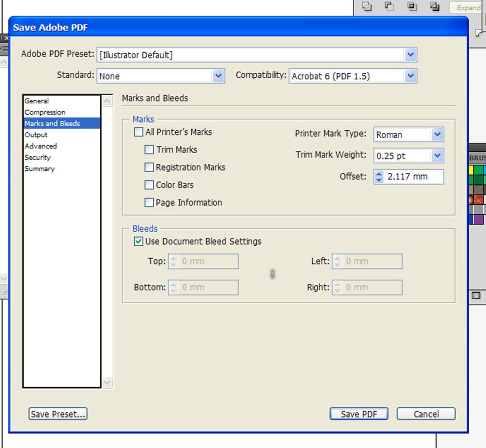Tick the Trim Marks checkbox
The width and height of the screenshot is (486, 448).
click(149, 149)
